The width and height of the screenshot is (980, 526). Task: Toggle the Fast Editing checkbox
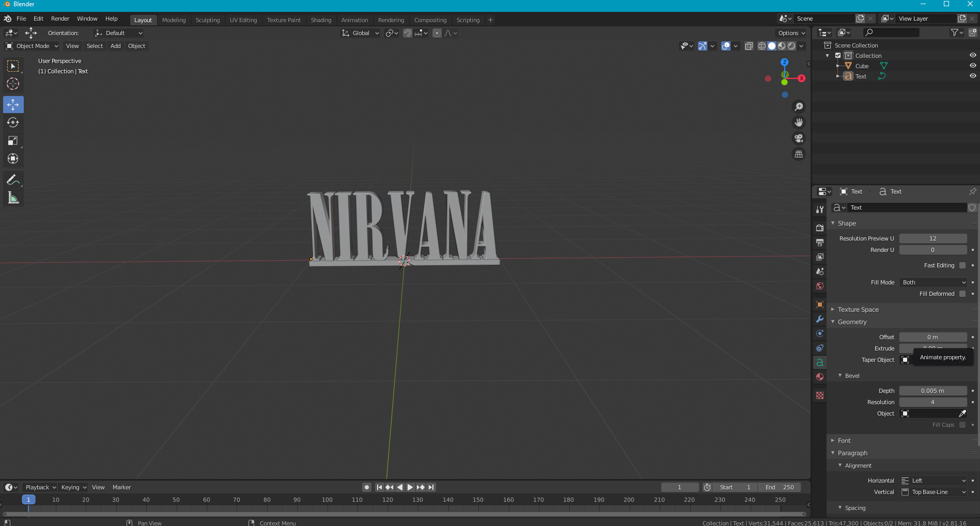coord(962,265)
